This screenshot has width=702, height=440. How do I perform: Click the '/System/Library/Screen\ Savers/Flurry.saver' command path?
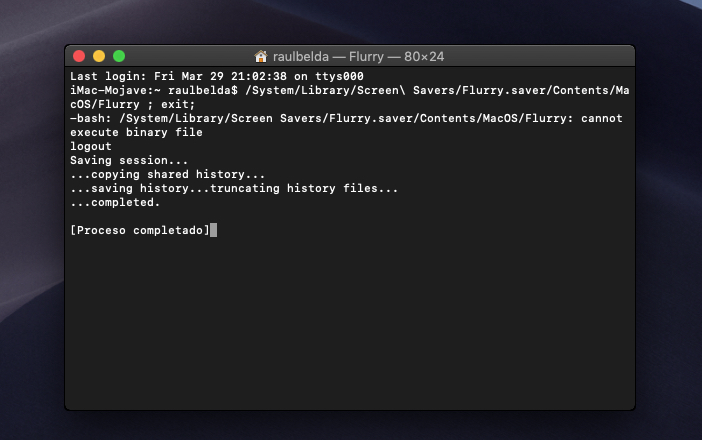coord(396,90)
